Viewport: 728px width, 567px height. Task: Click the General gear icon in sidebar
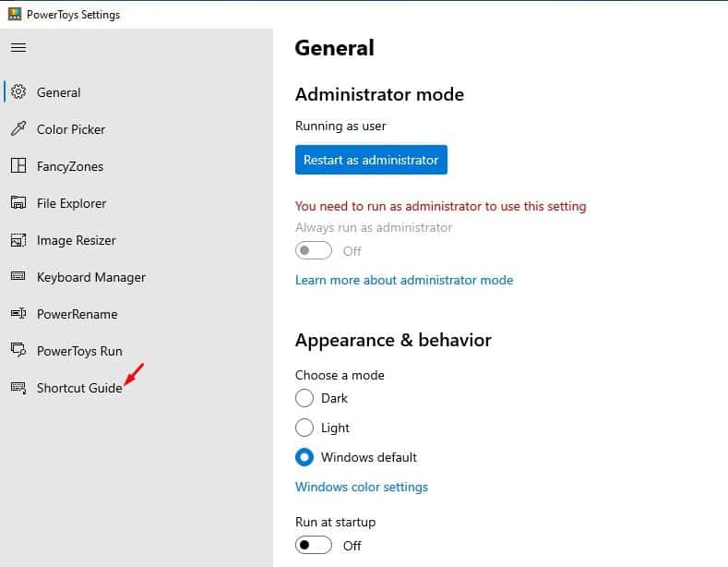(x=18, y=91)
